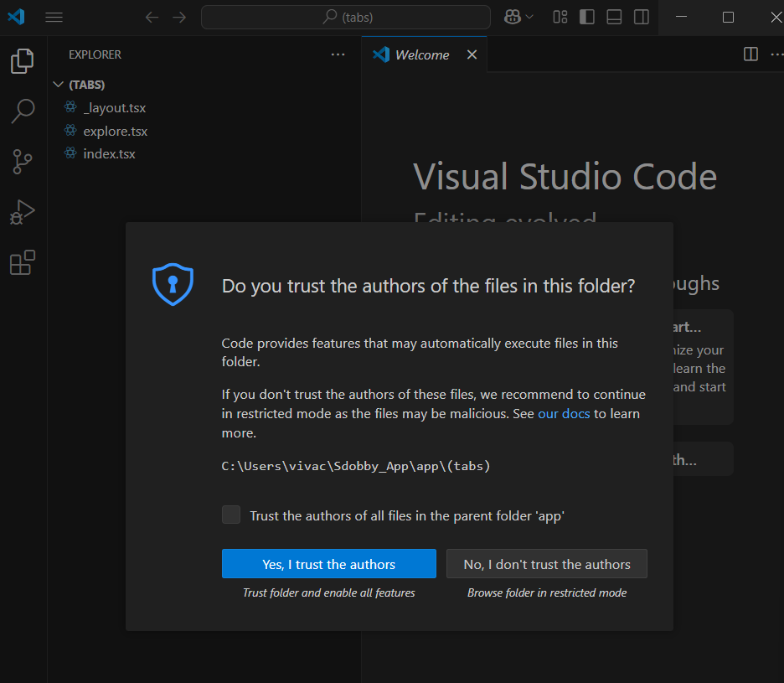This screenshot has width=784, height=683.
Task: Minimize the VS Code window
Action: point(681,17)
